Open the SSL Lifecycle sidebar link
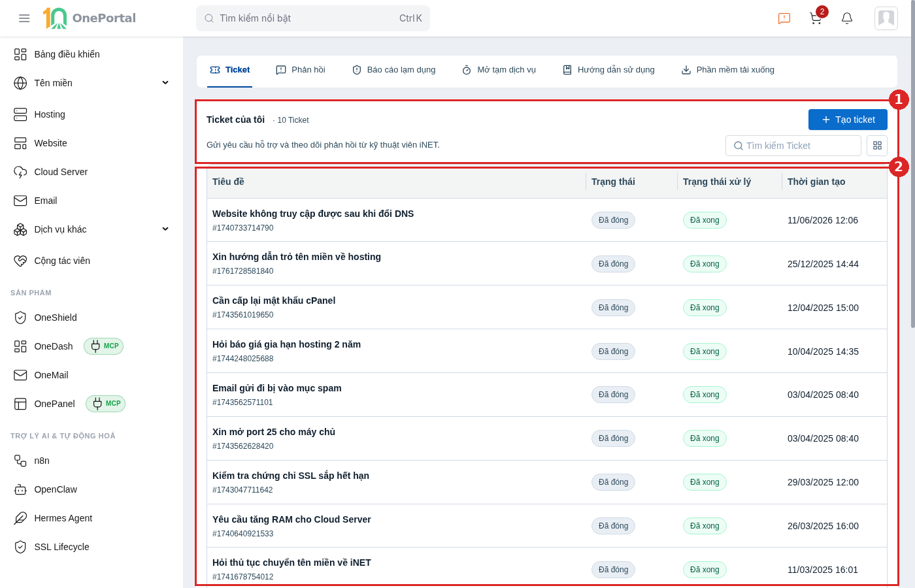 click(x=91, y=547)
